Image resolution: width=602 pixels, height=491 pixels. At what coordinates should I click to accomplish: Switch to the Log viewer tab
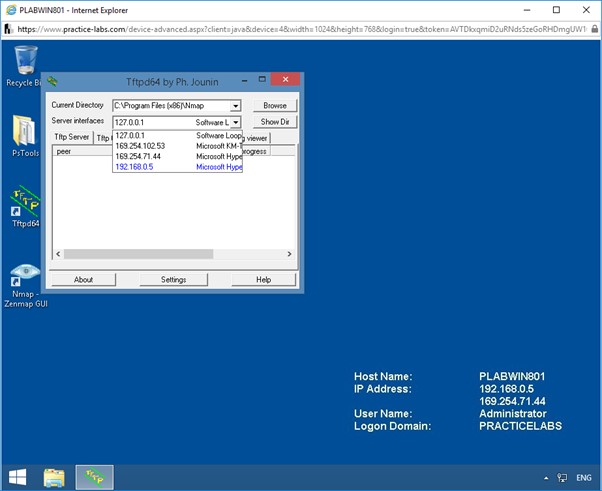(x=256, y=138)
